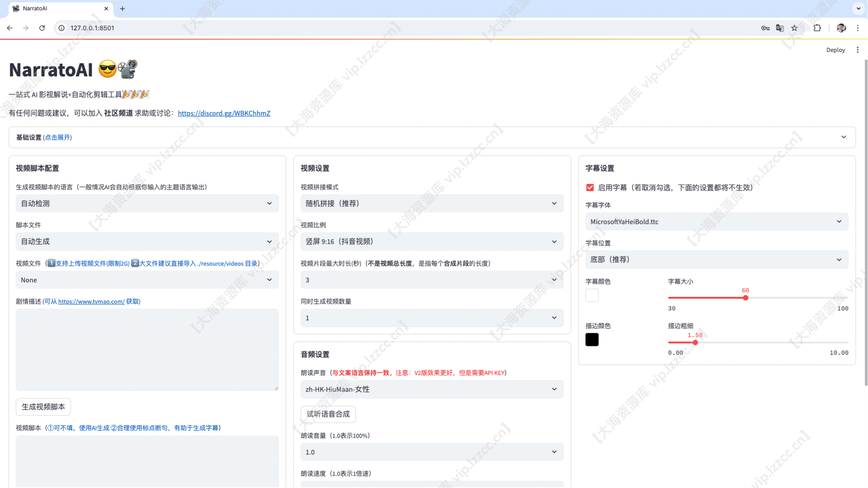The image size is (868, 488).
Task: Click 字幕大小 slider handle at 60
Action: coord(745,298)
